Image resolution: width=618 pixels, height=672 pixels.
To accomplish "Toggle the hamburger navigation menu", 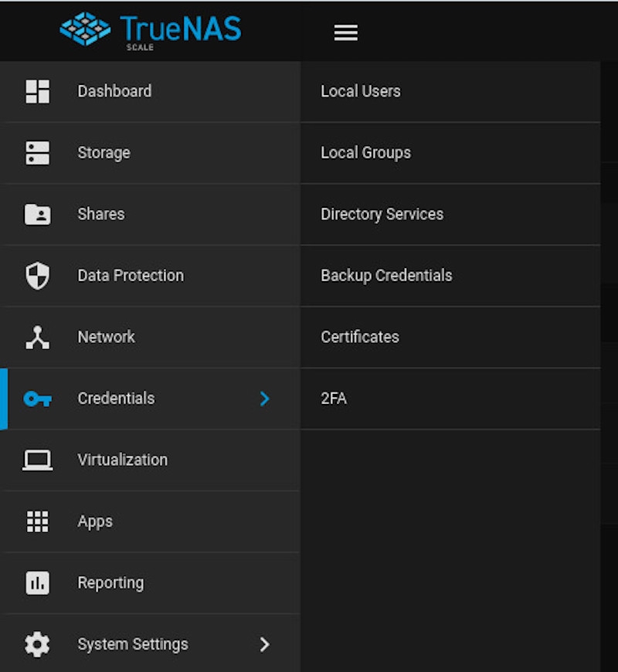I will click(345, 32).
